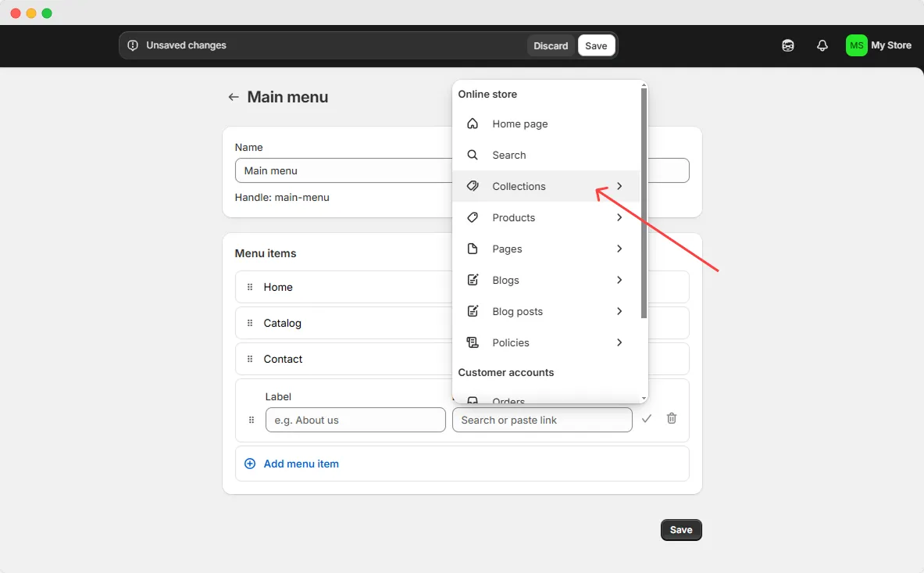The image size is (924, 573).
Task: Expand the Collections submenu chevron
Action: (619, 186)
